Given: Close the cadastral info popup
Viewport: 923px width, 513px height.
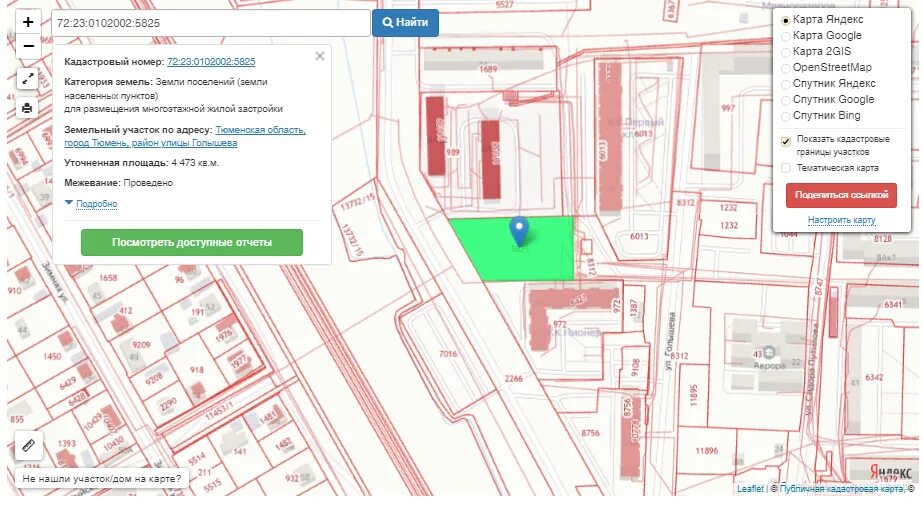Looking at the screenshot, I should 320,56.
